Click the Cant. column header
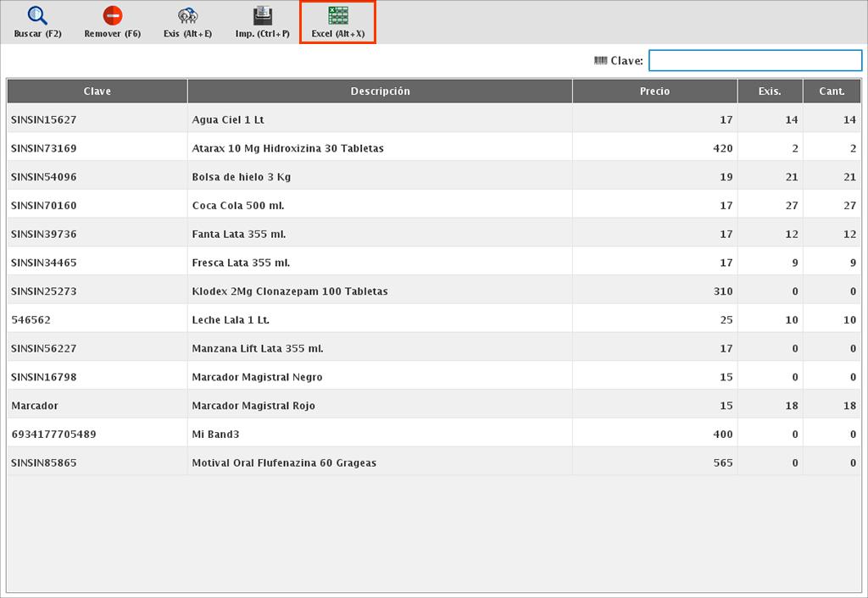This screenshot has height=598, width=868. point(832,91)
